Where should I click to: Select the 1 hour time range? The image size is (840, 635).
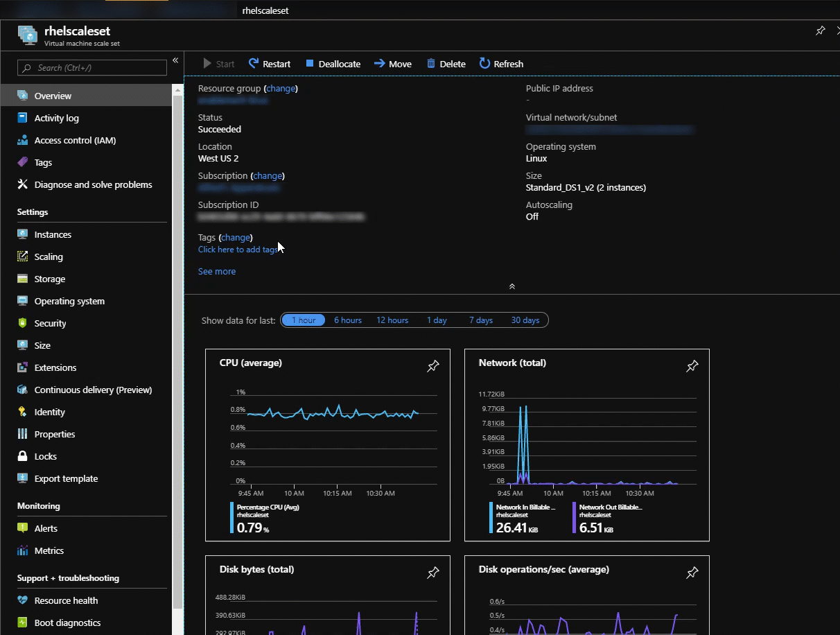(304, 320)
